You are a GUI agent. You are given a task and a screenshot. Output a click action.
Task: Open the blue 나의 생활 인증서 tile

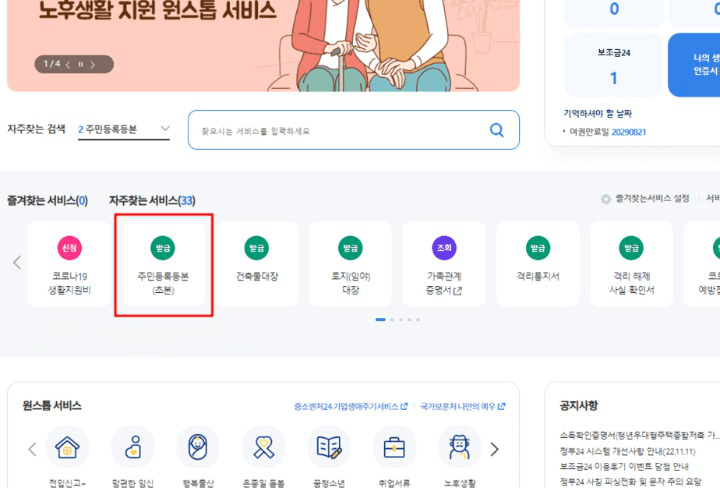(694, 64)
